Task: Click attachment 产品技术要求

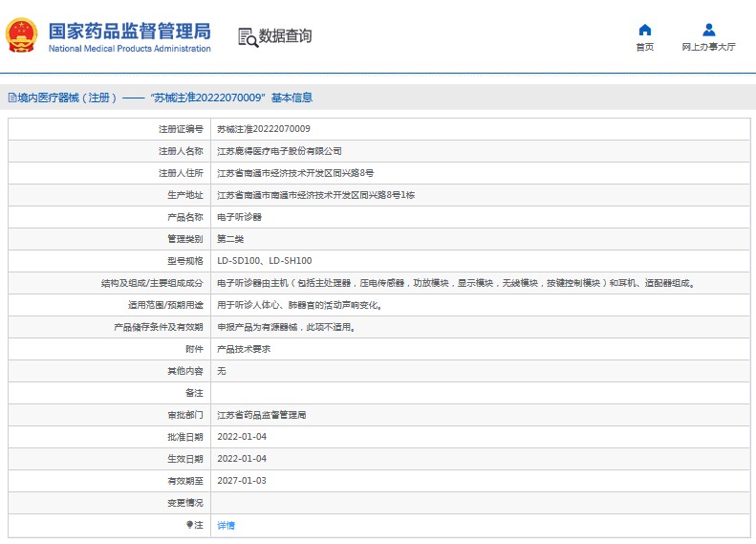Action: pos(244,349)
